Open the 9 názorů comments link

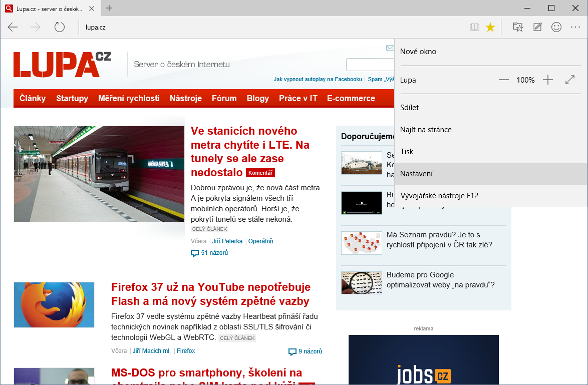click(x=310, y=351)
